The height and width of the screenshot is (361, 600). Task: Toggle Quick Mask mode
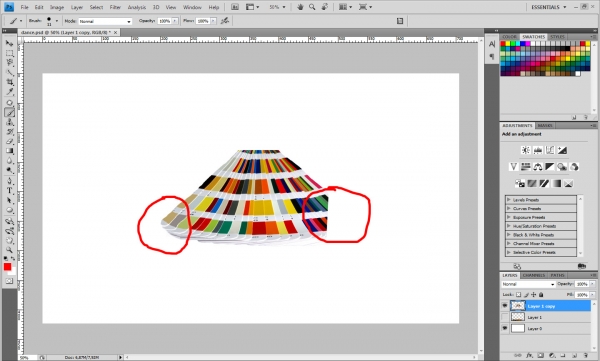coord(9,281)
